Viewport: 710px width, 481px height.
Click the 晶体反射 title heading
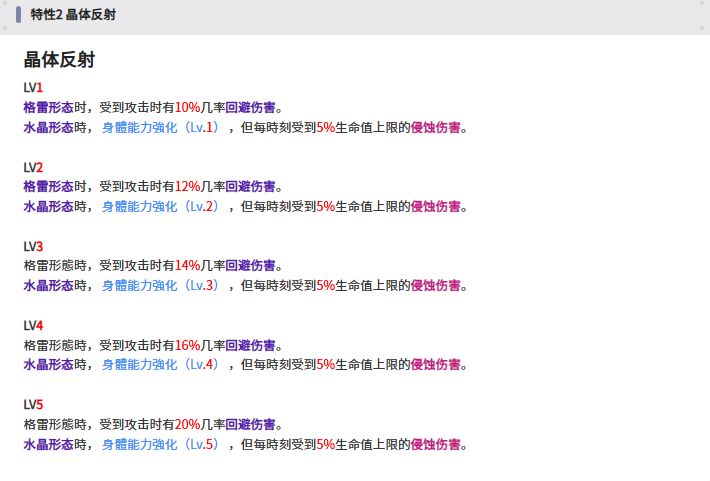[x=59, y=60]
